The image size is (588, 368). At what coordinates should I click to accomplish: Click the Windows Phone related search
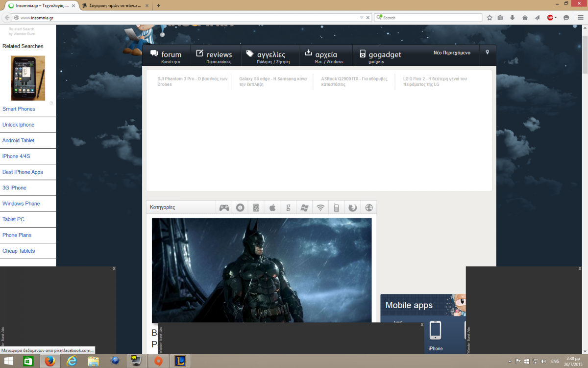click(x=21, y=203)
